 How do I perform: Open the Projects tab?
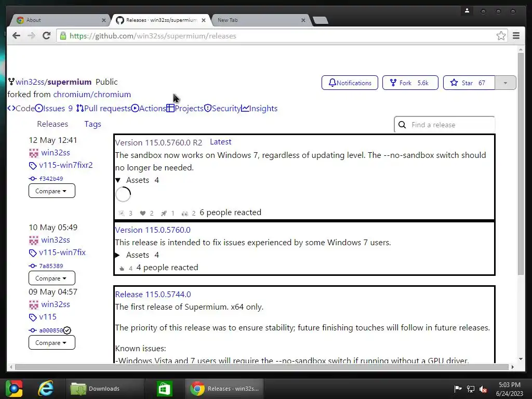pos(185,108)
